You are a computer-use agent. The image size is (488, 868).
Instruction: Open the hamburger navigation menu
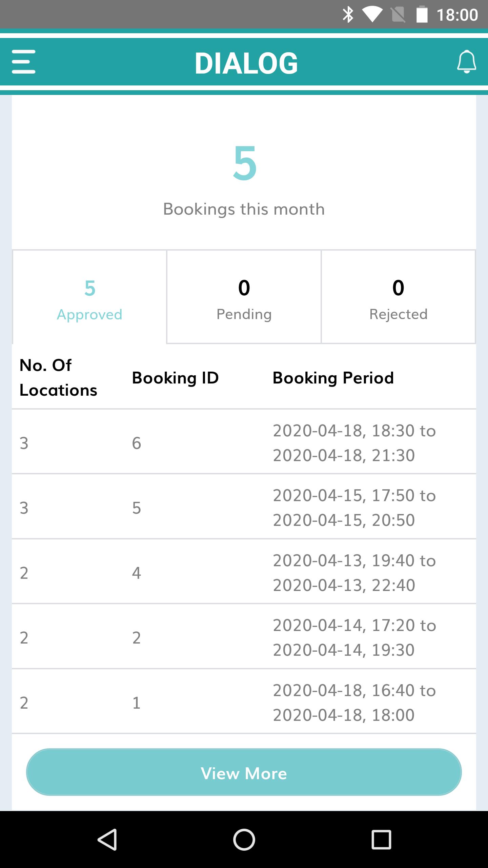(x=23, y=62)
